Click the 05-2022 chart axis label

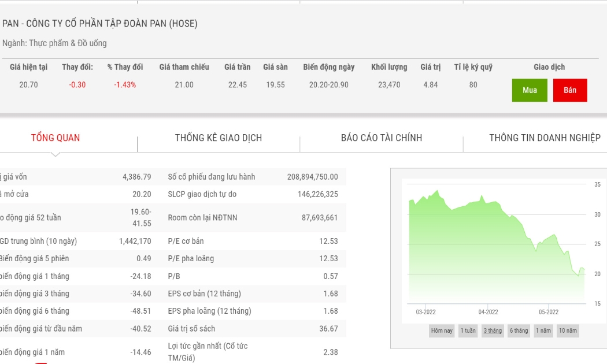pos(549,312)
